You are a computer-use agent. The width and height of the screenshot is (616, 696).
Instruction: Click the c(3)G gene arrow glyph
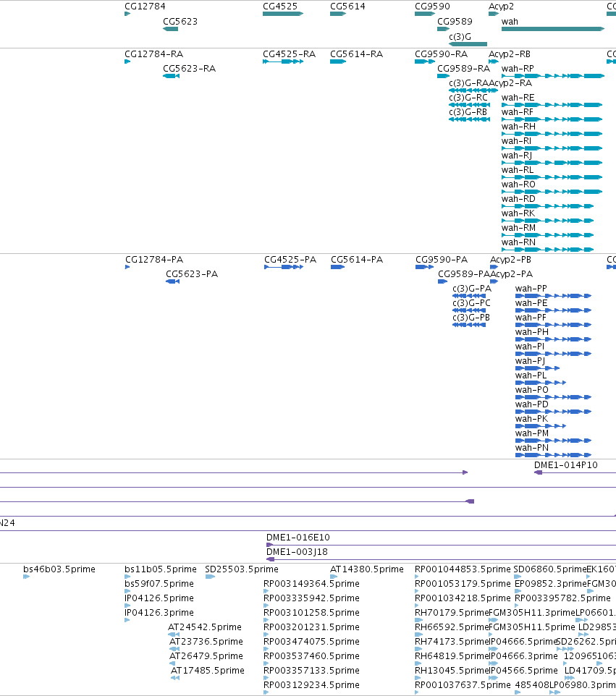[468, 44]
